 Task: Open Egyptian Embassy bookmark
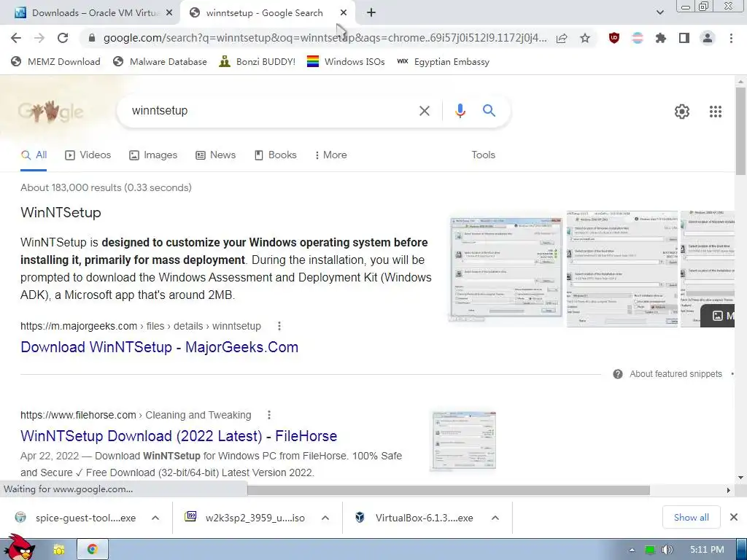click(x=444, y=62)
